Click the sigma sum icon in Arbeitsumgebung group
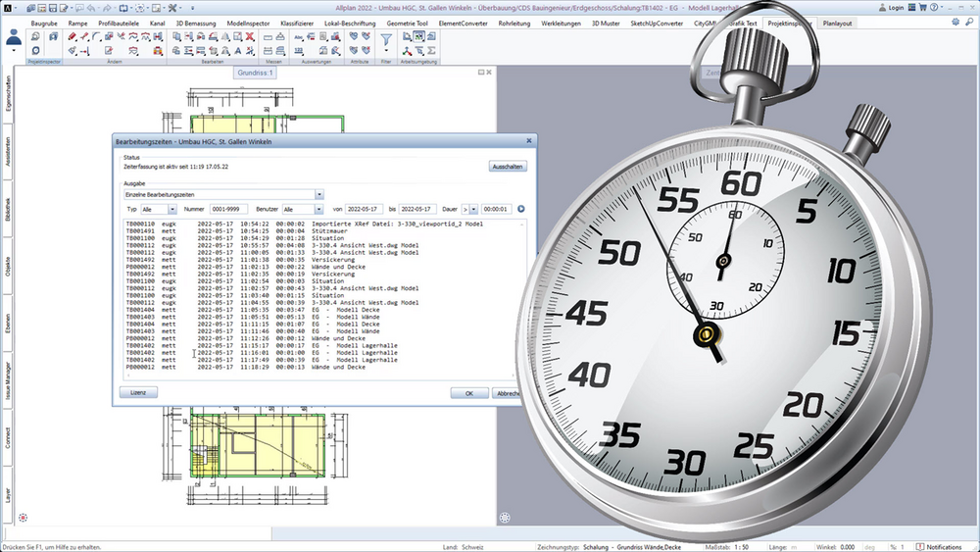The height and width of the screenshot is (552, 980). [431, 51]
